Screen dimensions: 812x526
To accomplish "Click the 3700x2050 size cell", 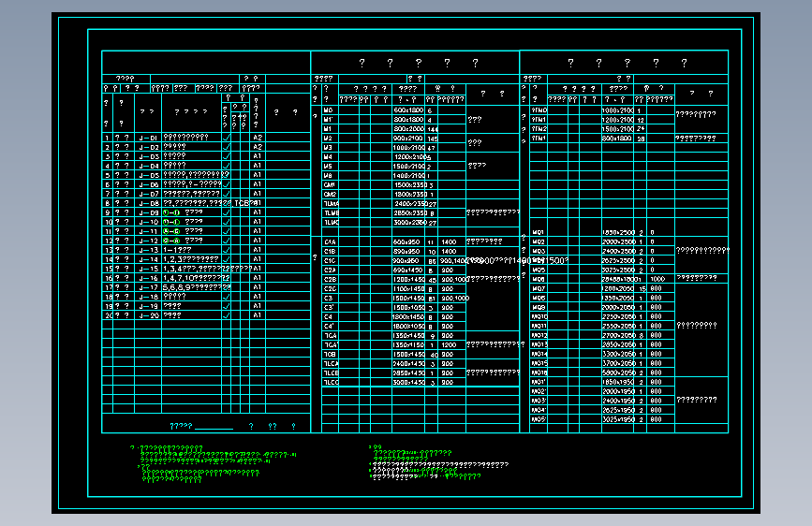I will pos(619,363).
